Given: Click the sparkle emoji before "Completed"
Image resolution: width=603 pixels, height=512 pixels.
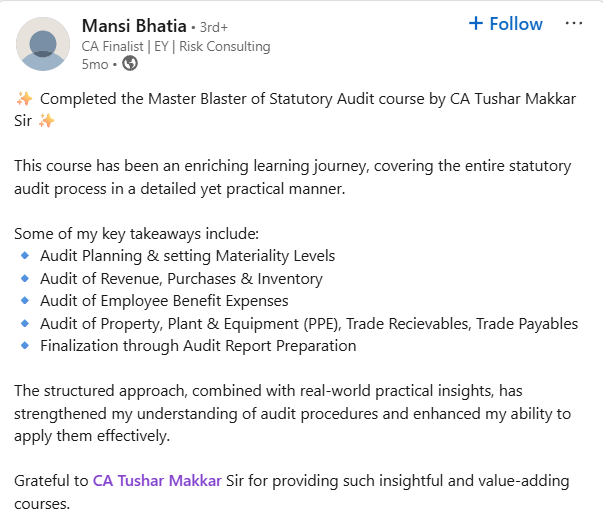Looking at the screenshot, I should point(25,98).
